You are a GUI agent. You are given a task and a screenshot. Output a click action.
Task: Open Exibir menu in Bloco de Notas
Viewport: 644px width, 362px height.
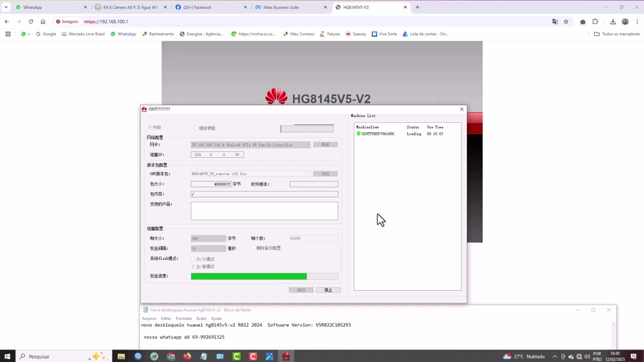(x=201, y=318)
